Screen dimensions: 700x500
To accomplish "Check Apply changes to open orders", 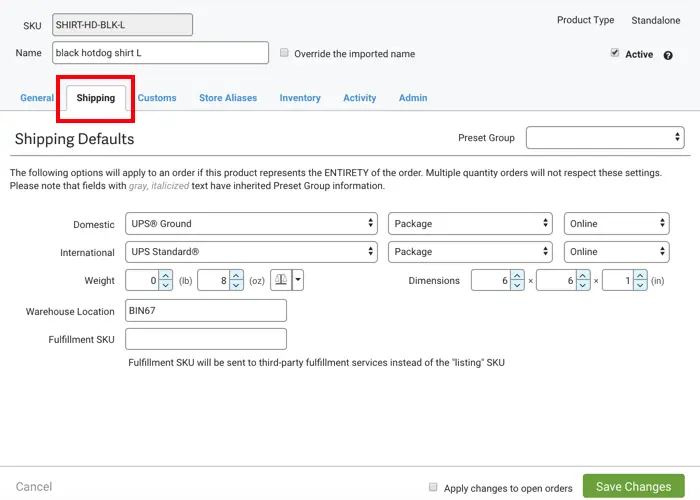I will [433, 487].
